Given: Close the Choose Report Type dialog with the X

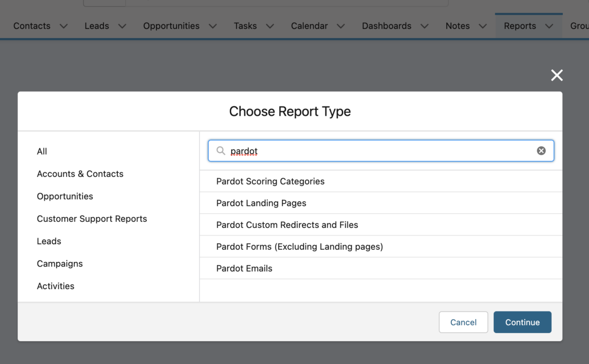Looking at the screenshot, I should pyautogui.click(x=557, y=75).
